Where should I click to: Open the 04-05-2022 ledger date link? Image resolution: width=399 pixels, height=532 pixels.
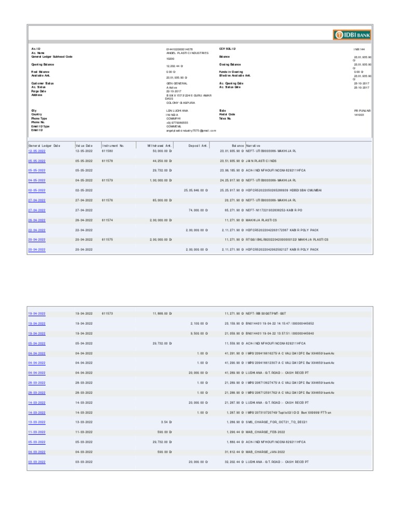(x=37, y=180)
